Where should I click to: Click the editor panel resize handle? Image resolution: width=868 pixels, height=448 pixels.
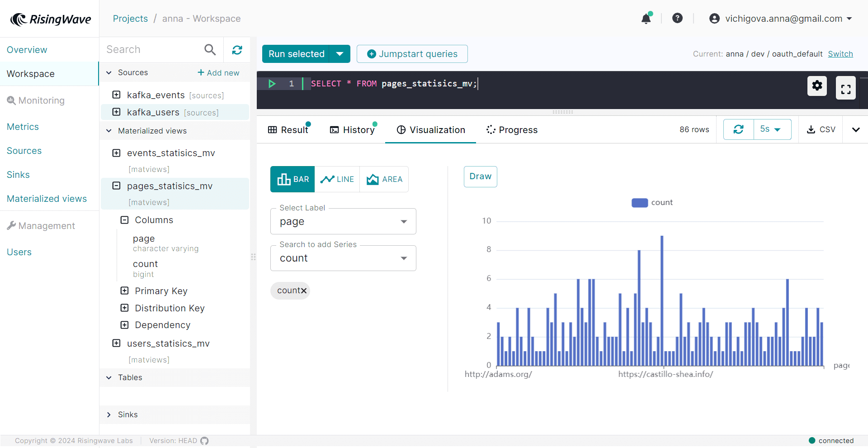tap(562, 112)
